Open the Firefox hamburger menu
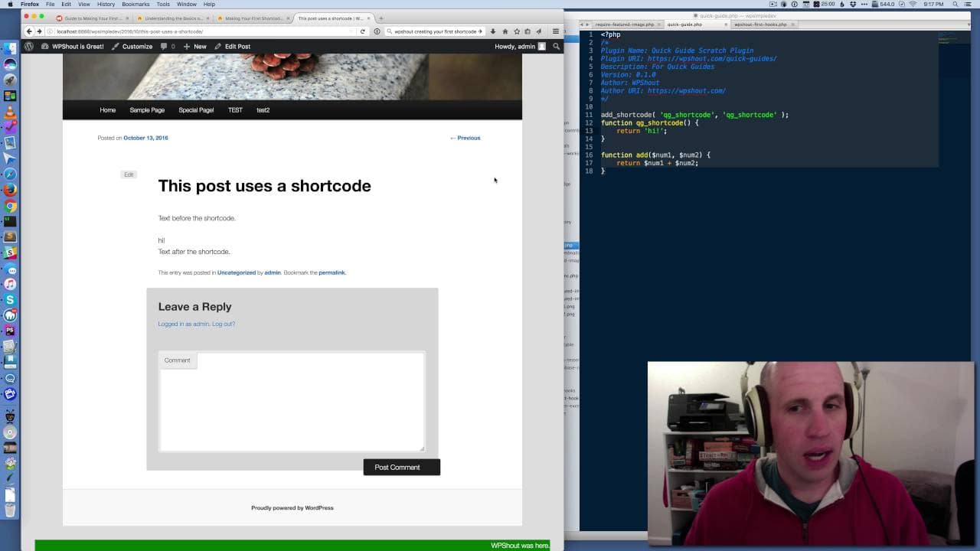Viewport: 980px width, 551px height. coord(556,31)
